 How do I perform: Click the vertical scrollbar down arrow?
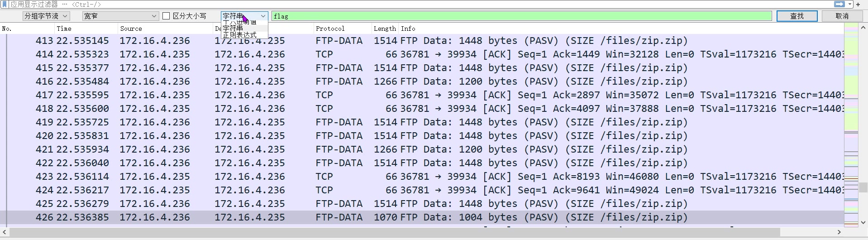click(863, 222)
